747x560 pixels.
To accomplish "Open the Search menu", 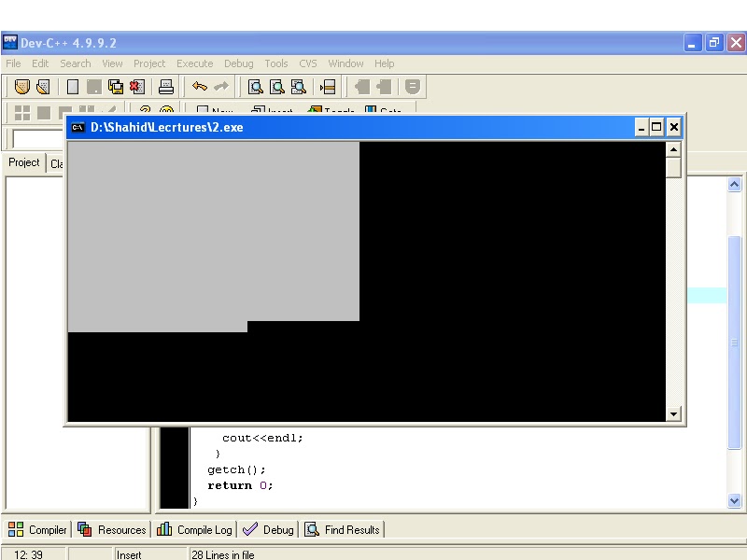I will click(76, 63).
